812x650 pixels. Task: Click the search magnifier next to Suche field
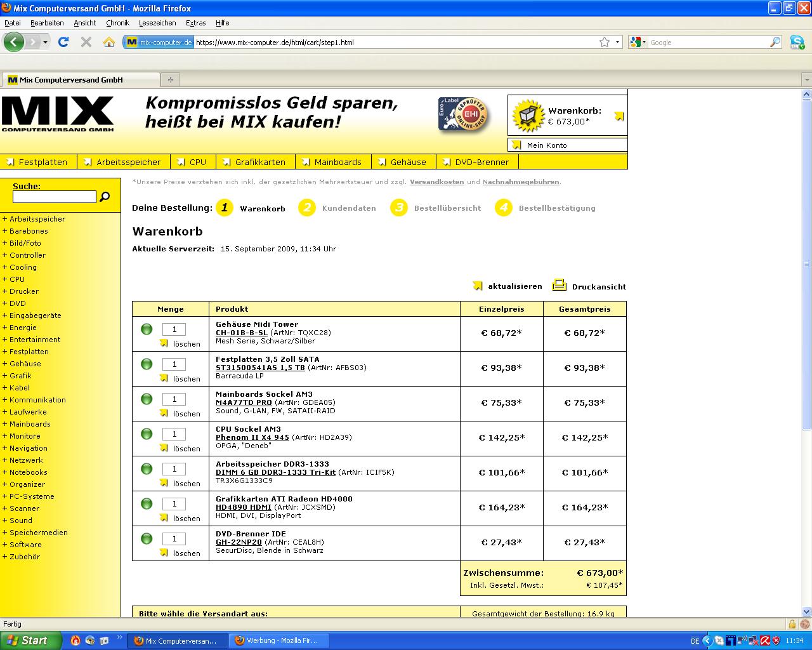105,197
